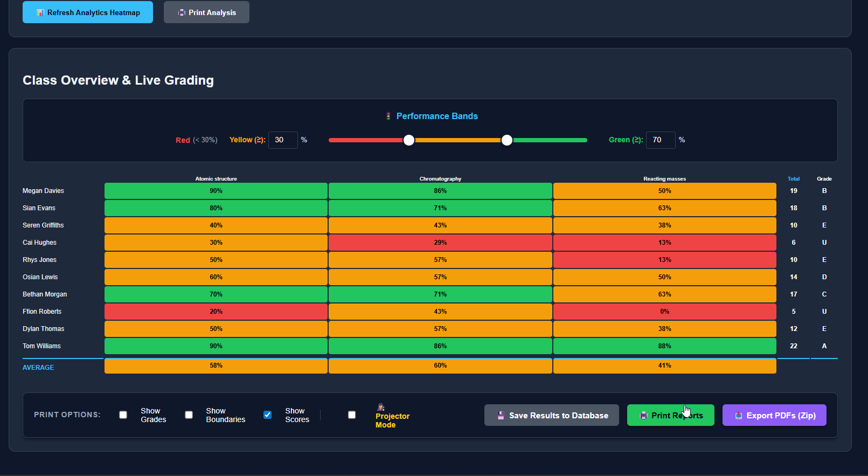Click the Export PDFs (Zip) button
Image resolution: width=868 pixels, height=476 pixels.
point(774,415)
